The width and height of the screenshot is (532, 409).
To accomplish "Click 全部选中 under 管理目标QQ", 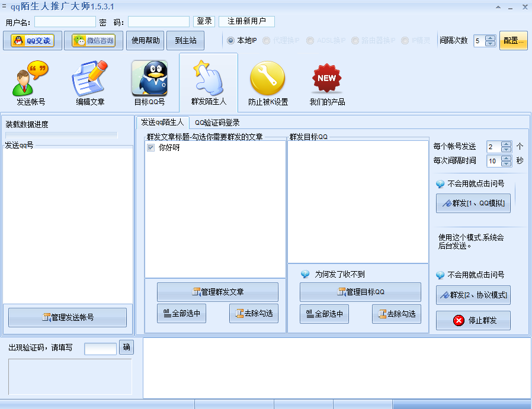I will (325, 314).
